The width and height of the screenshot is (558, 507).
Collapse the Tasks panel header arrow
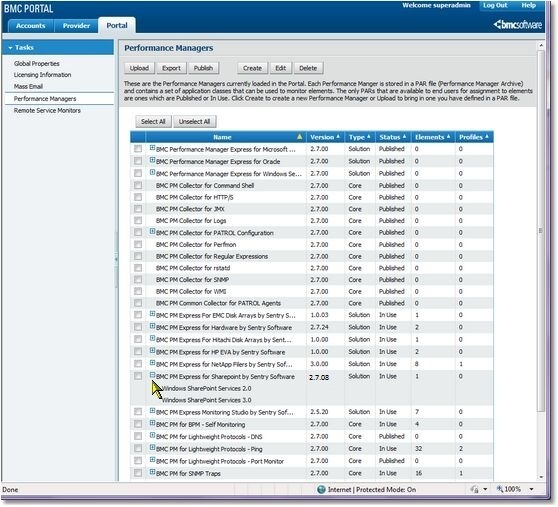click(10, 48)
